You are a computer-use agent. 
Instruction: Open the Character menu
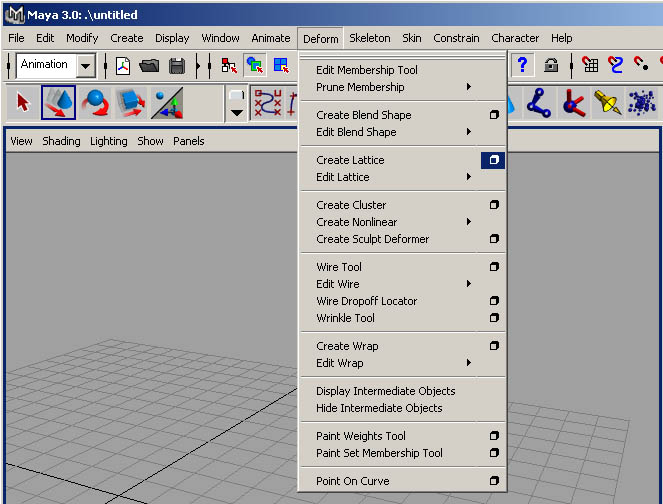tap(515, 38)
